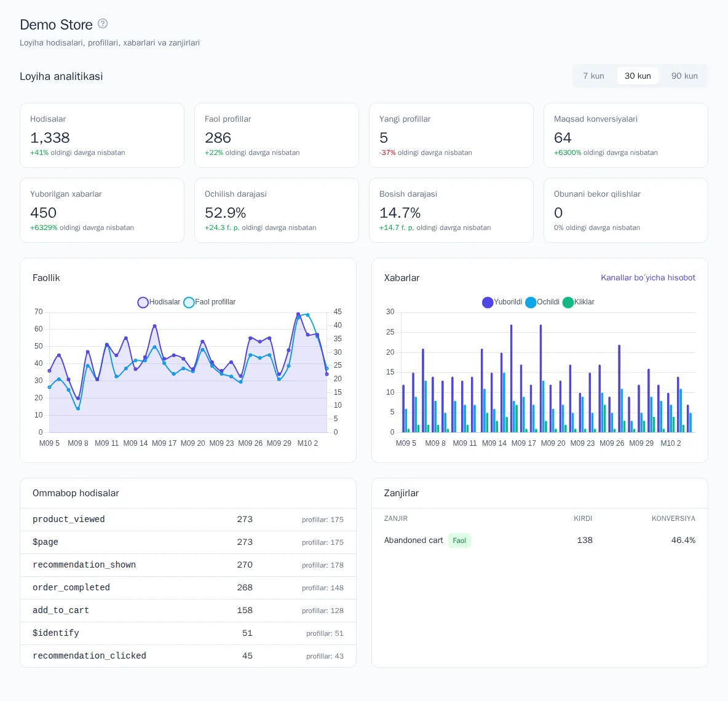Click the Ochilish darajasi metric card
This screenshot has height=701, width=728.
pyautogui.click(x=276, y=210)
